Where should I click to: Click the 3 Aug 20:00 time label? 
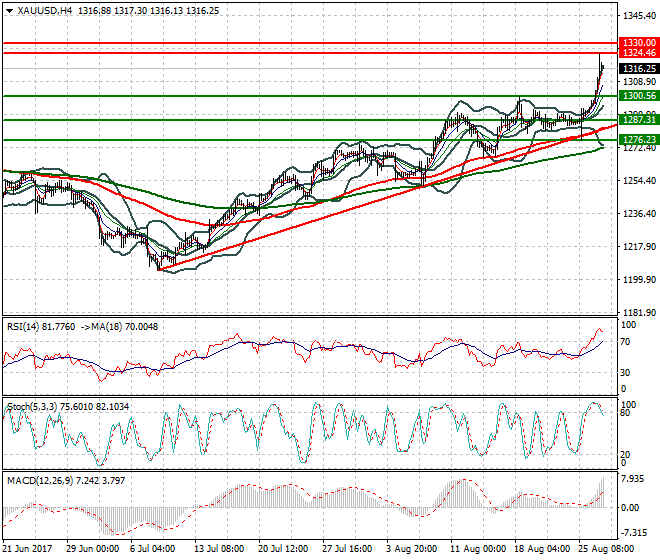click(411, 549)
